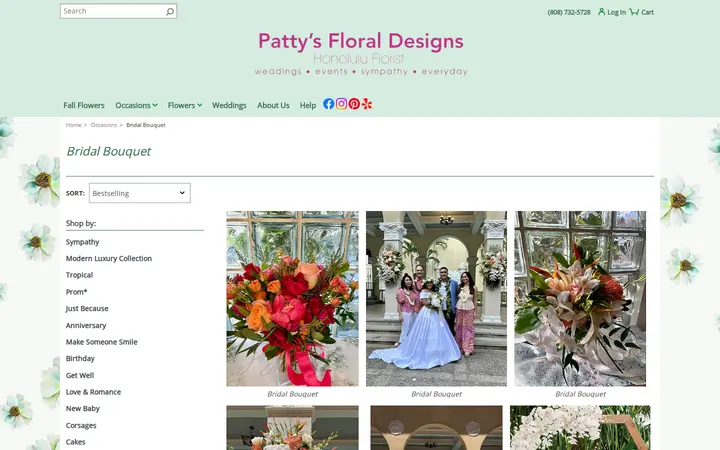The width and height of the screenshot is (720, 450).
Task: Open the Corsages category
Action: 81,425
